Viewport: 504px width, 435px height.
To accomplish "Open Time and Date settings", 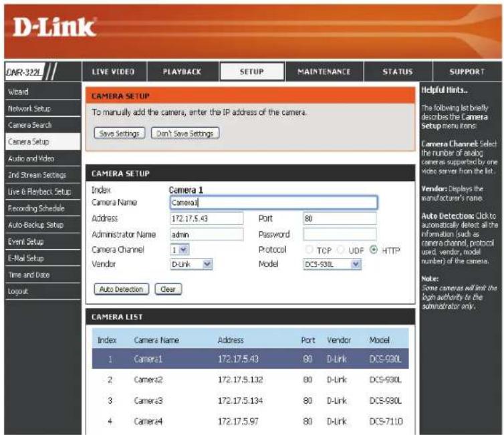I will coord(43,275).
